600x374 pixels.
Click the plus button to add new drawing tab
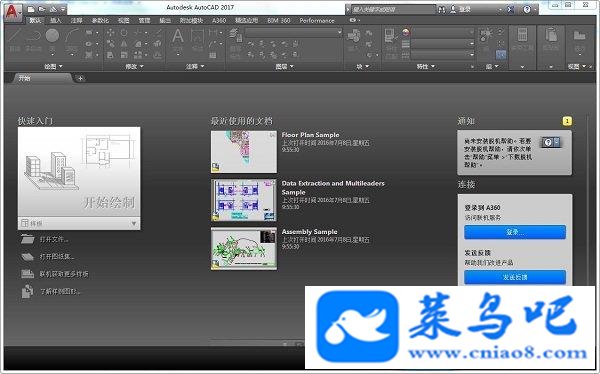(x=80, y=78)
